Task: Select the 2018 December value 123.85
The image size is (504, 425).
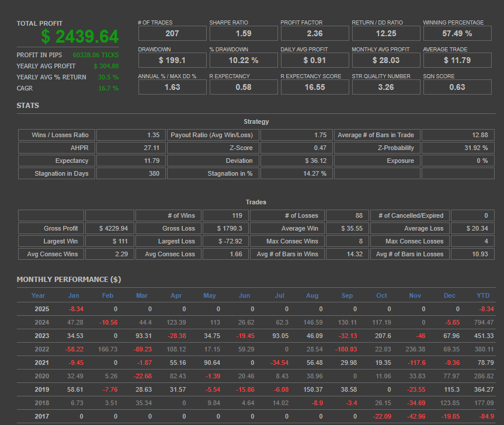Action: (449, 403)
